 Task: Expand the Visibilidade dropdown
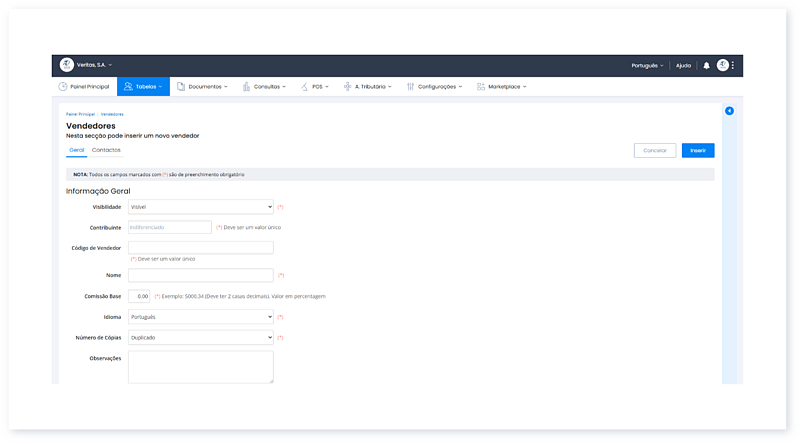point(200,207)
